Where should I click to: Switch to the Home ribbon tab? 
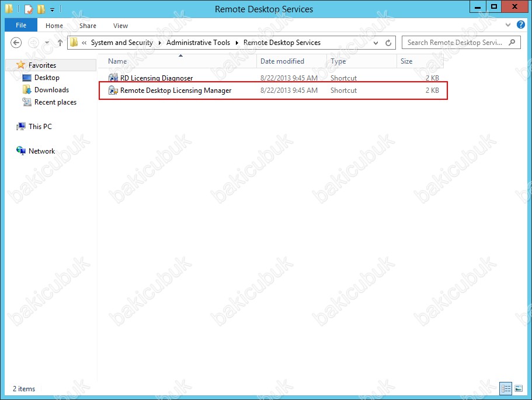pyautogui.click(x=54, y=26)
